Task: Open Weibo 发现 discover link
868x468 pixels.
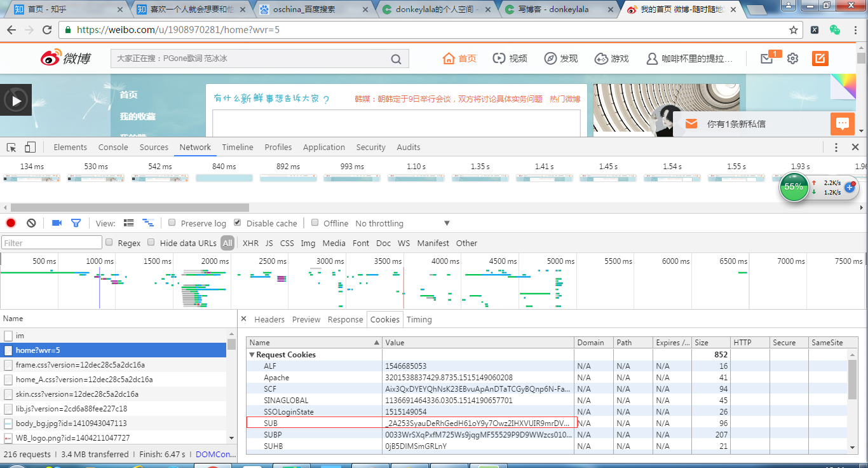Action: tap(561, 59)
